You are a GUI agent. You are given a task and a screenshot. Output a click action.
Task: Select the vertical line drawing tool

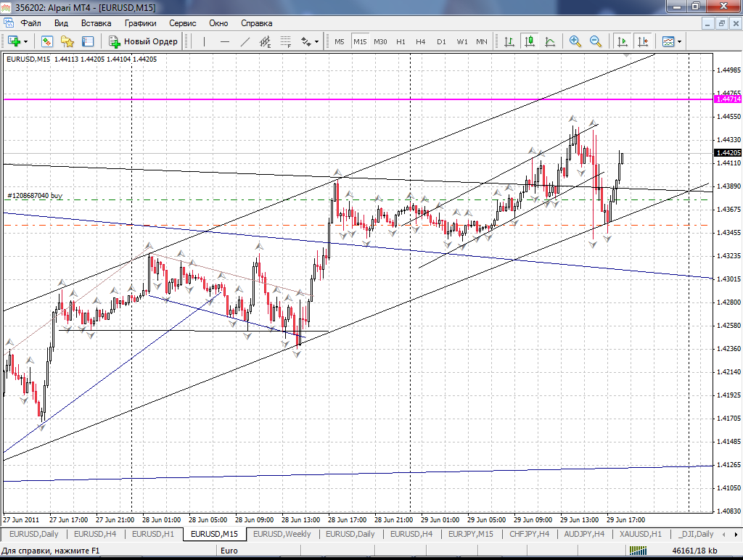[x=204, y=41]
